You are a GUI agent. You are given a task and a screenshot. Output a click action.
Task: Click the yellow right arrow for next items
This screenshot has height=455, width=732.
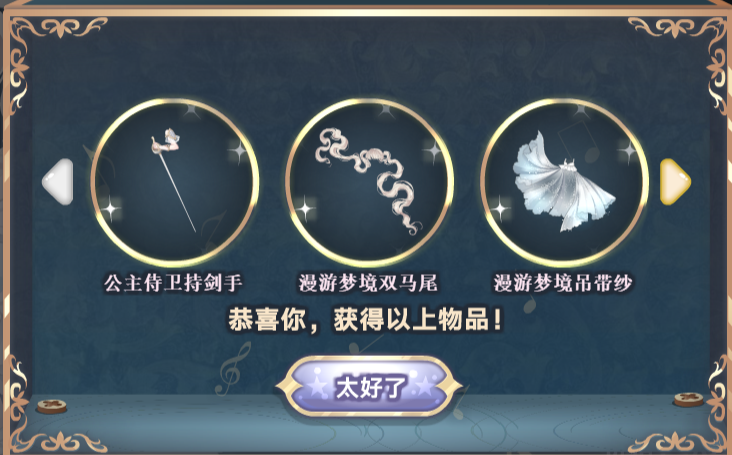675,182
